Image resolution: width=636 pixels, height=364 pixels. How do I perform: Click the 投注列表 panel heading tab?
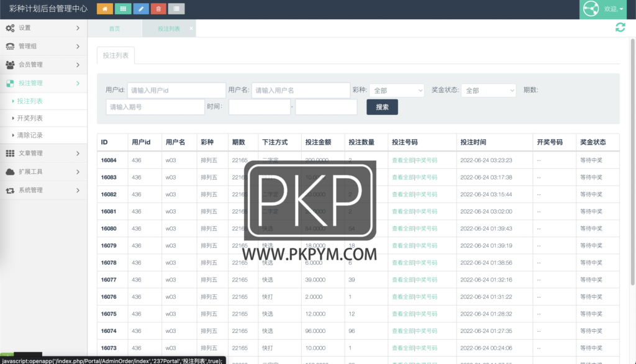(x=116, y=55)
